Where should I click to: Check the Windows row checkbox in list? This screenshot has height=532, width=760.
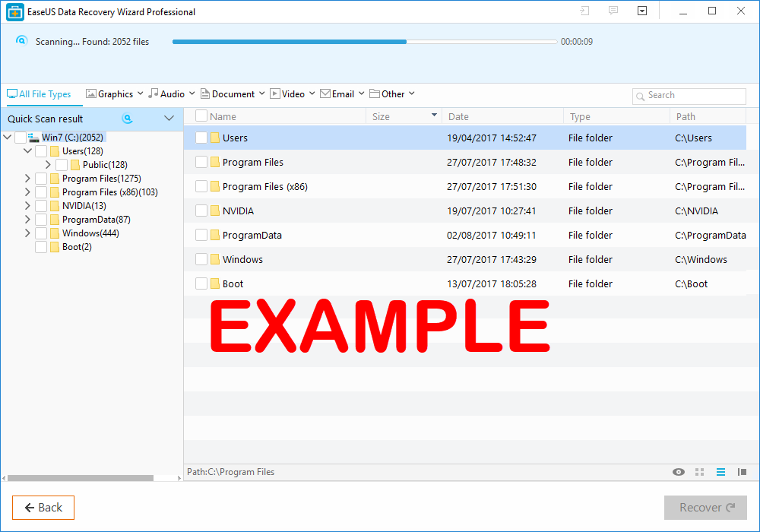[x=201, y=259]
